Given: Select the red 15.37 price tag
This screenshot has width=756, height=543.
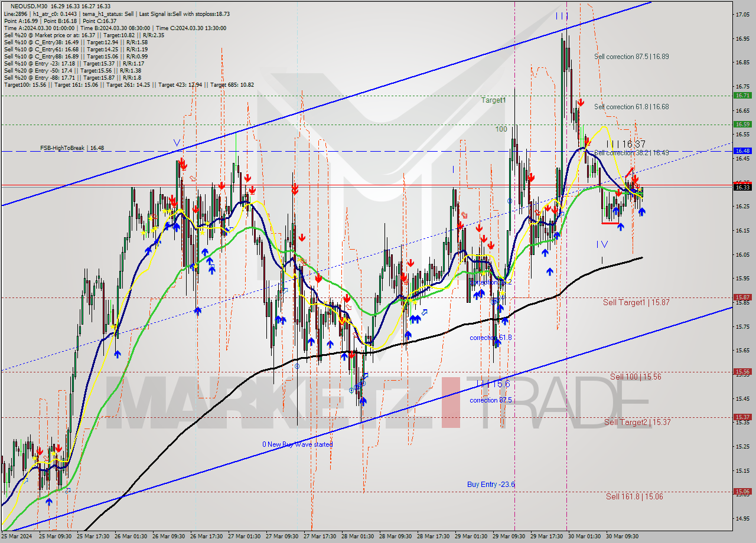Looking at the screenshot, I should pos(742,417).
